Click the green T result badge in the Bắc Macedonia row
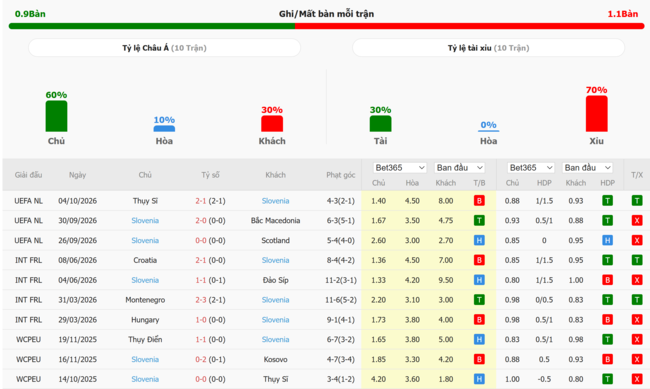The image size is (650, 389). coord(479,220)
